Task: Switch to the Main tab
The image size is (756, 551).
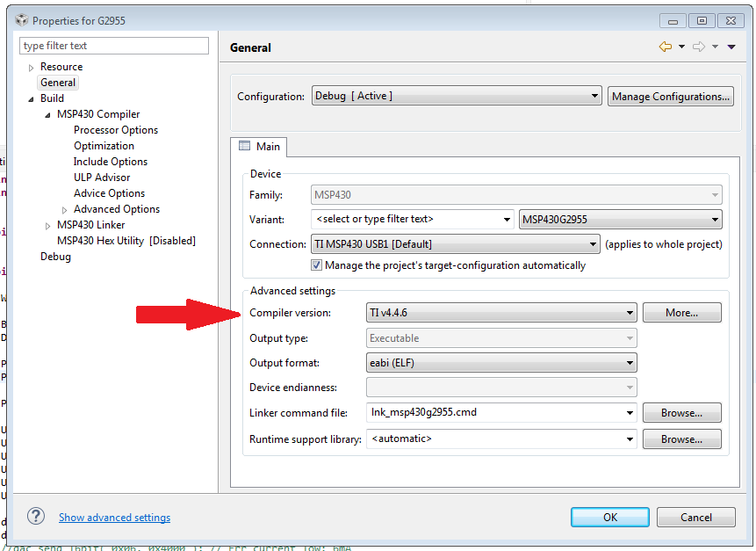Action: click(x=259, y=147)
